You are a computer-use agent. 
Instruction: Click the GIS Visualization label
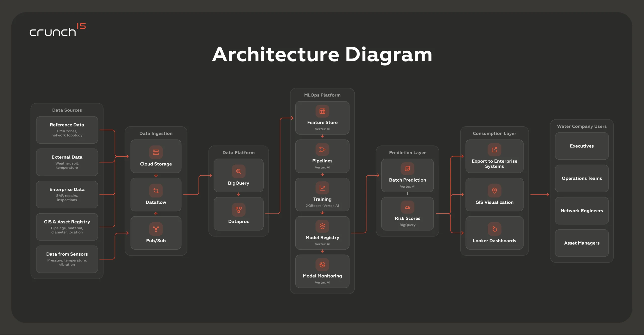[x=494, y=203]
